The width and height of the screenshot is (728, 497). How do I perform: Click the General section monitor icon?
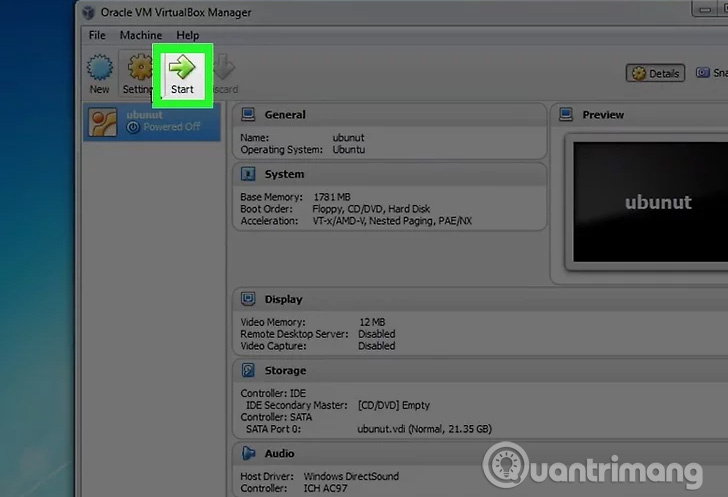tap(248, 114)
